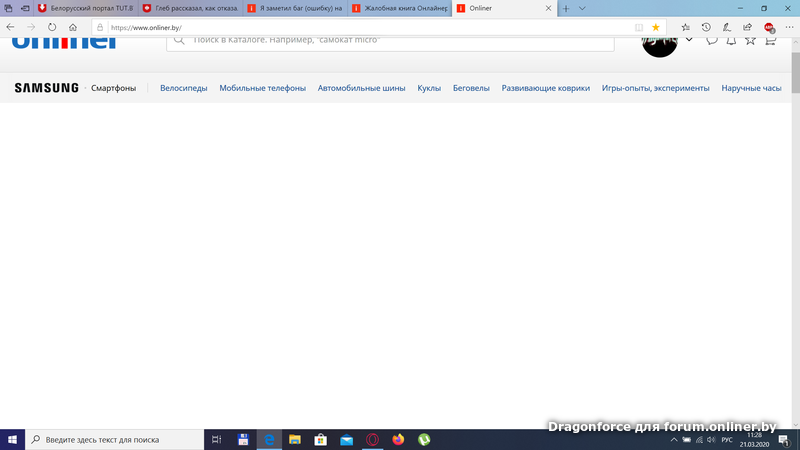Expand the tab previews chevron

pos(582,8)
